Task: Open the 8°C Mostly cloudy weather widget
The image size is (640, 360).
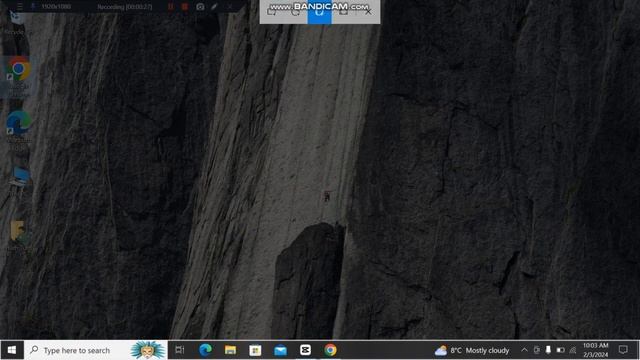Action: pyautogui.click(x=472, y=350)
